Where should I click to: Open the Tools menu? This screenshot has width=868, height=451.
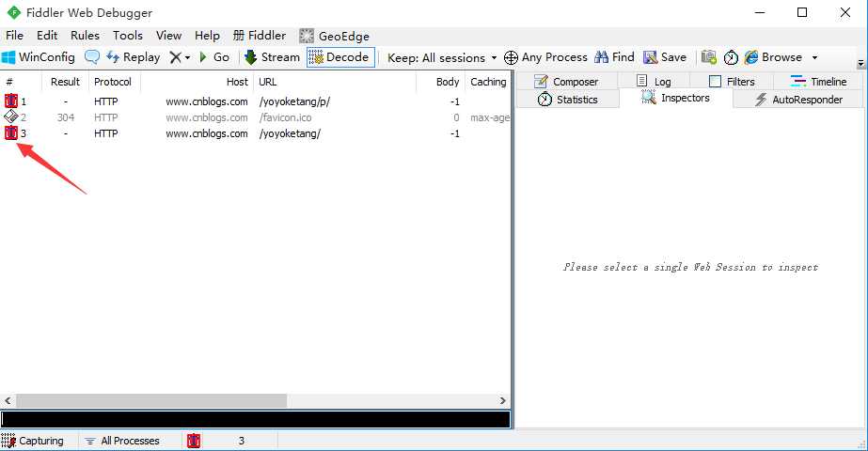(128, 36)
